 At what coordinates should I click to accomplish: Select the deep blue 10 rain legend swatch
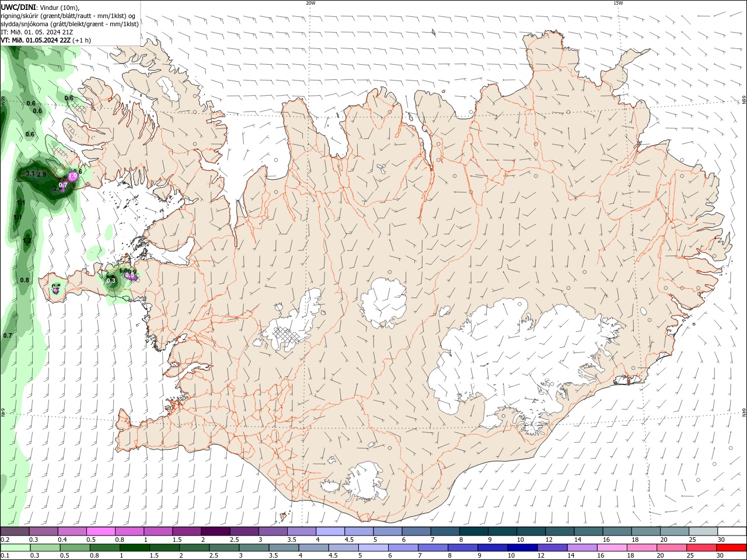(521, 548)
